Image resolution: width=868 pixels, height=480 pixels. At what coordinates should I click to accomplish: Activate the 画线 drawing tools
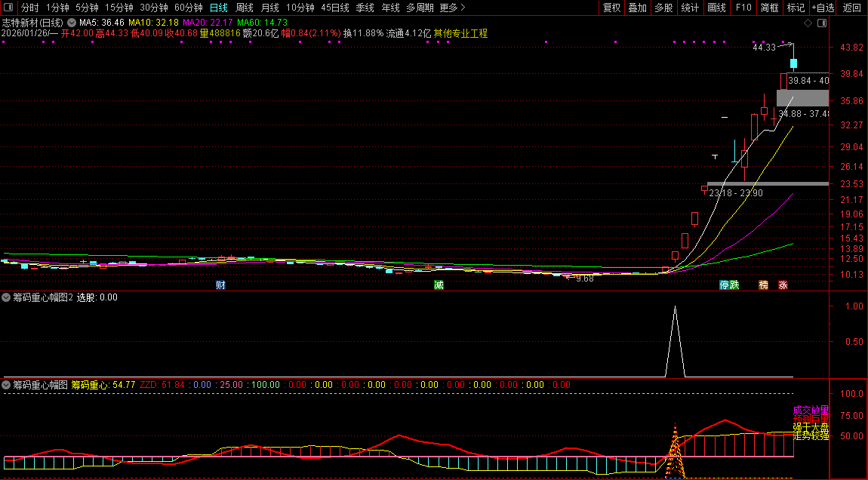(x=716, y=8)
